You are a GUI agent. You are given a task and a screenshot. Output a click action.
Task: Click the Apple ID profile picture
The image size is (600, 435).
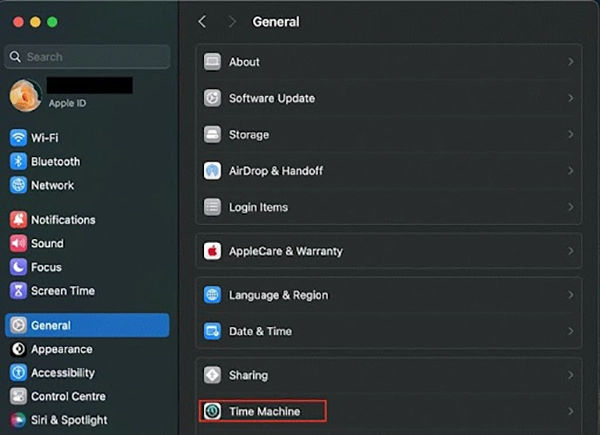point(25,95)
